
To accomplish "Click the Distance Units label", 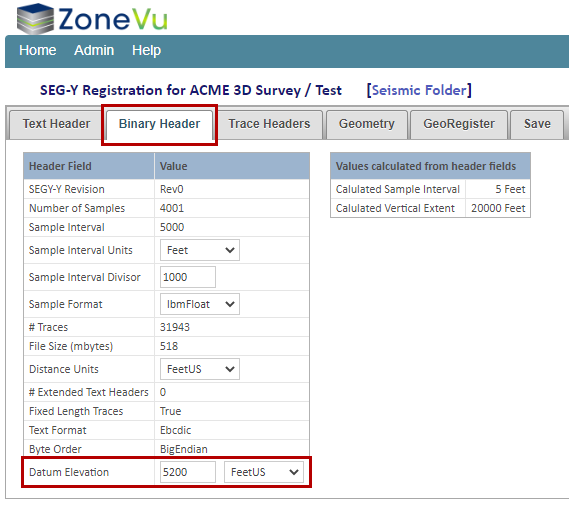I will [64, 369].
